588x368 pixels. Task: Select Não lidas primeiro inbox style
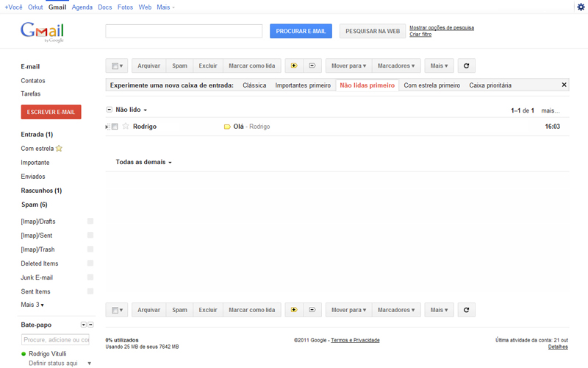coord(367,85)
